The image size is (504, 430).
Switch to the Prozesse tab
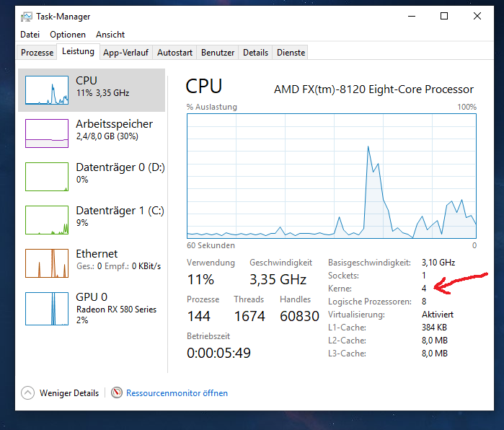click(x=37, y=53)
